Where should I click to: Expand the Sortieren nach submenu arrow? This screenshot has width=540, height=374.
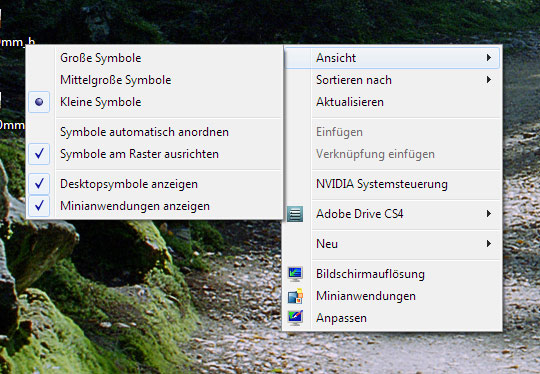pos(489,80)
